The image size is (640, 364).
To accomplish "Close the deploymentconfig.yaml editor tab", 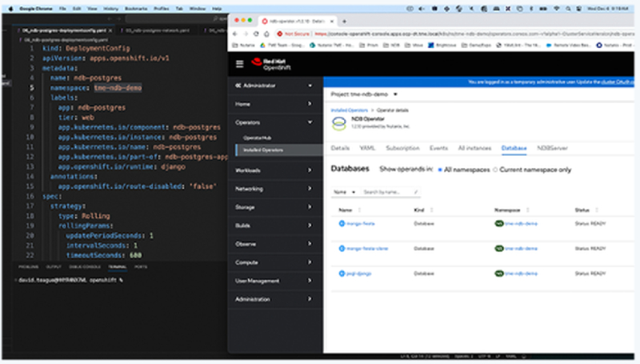I will point(110,30).
